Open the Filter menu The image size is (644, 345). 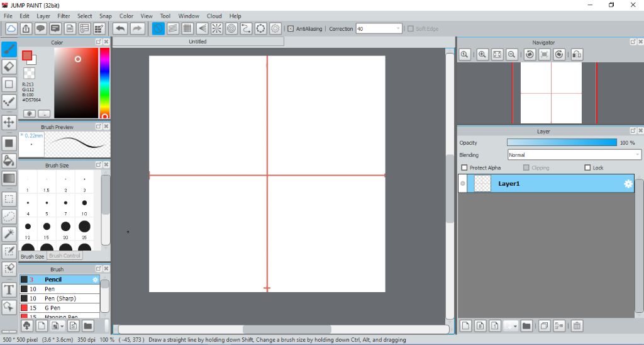[64, 16]
